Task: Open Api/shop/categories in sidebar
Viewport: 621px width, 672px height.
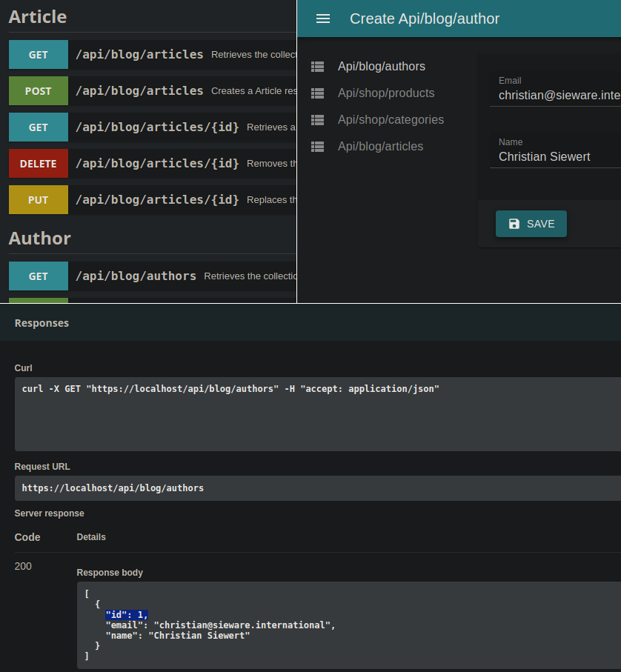Action: point(391,119)
